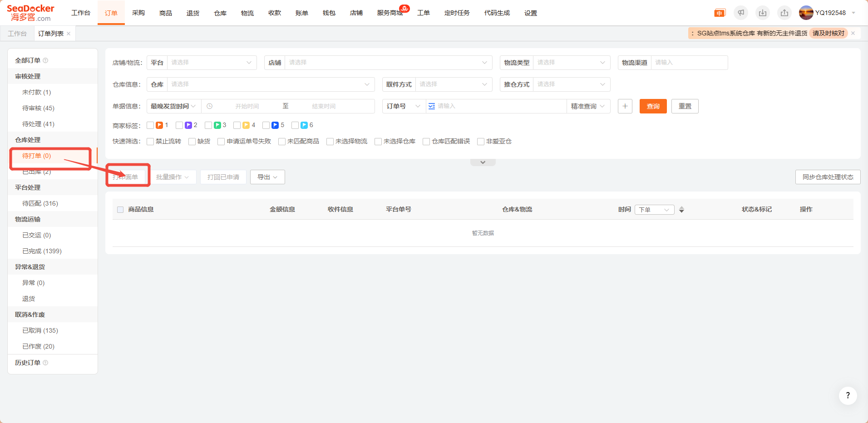Click the upload/export icon in header
This screenshot has width=868, height=423.
point(784,13)
